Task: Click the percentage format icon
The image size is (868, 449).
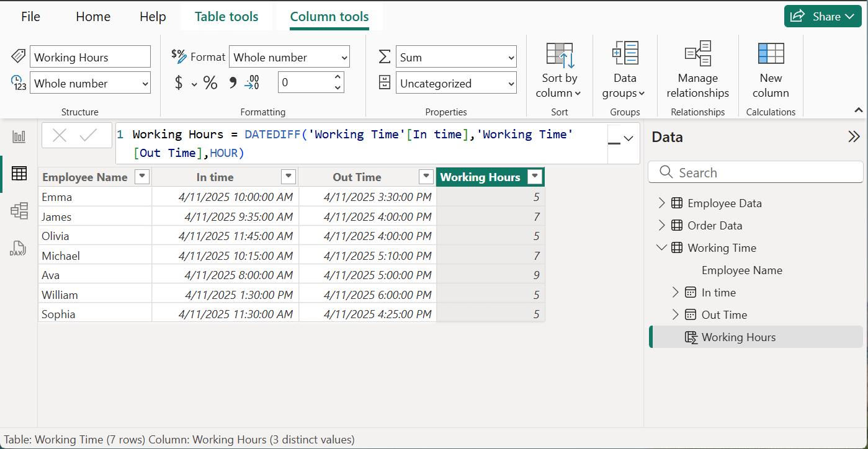Action: coord(210,83)
